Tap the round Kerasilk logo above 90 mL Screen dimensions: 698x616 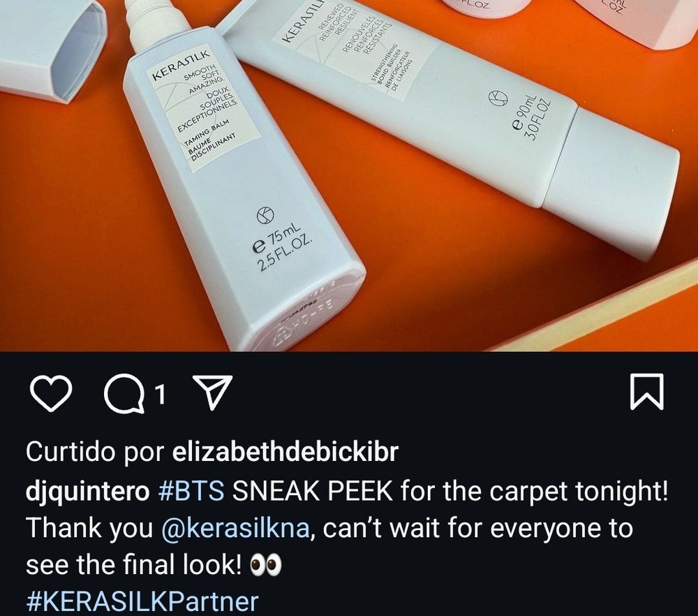pyautogui.click(x=498, y=98)
